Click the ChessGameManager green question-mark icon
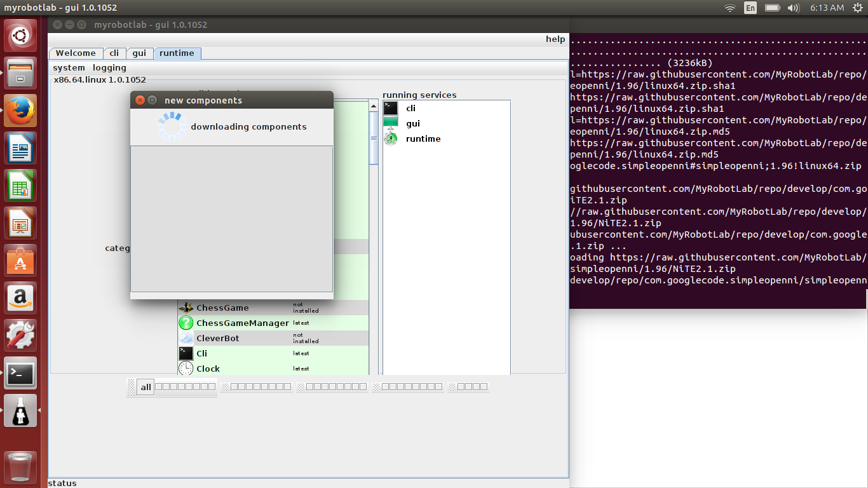The image size is (868, 488). (186, 323)
